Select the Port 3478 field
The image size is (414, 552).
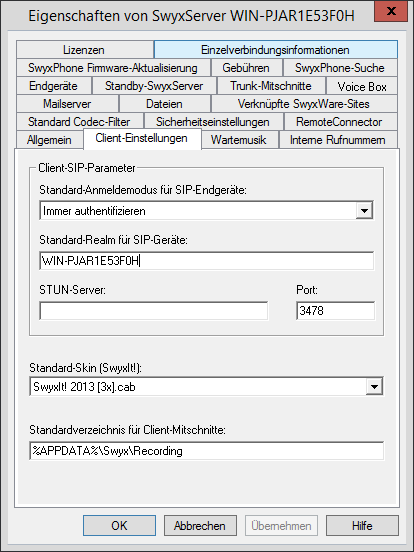pos(335,311)
